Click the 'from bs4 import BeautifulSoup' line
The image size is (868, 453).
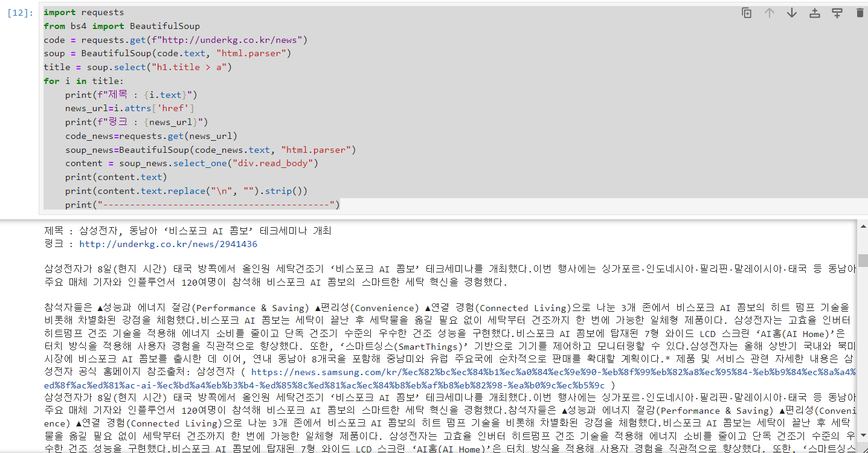coord(121,27)
